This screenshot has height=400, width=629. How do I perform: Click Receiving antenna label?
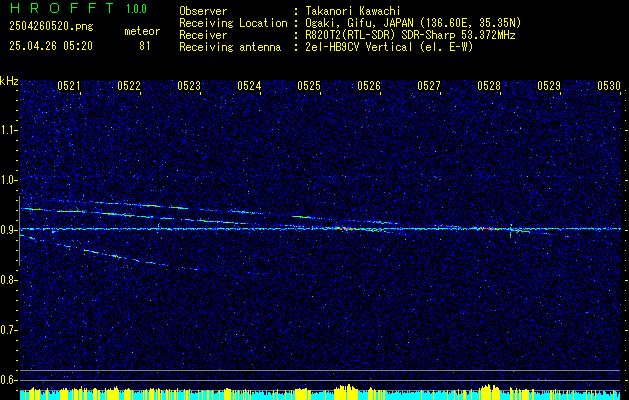point(230,47)
